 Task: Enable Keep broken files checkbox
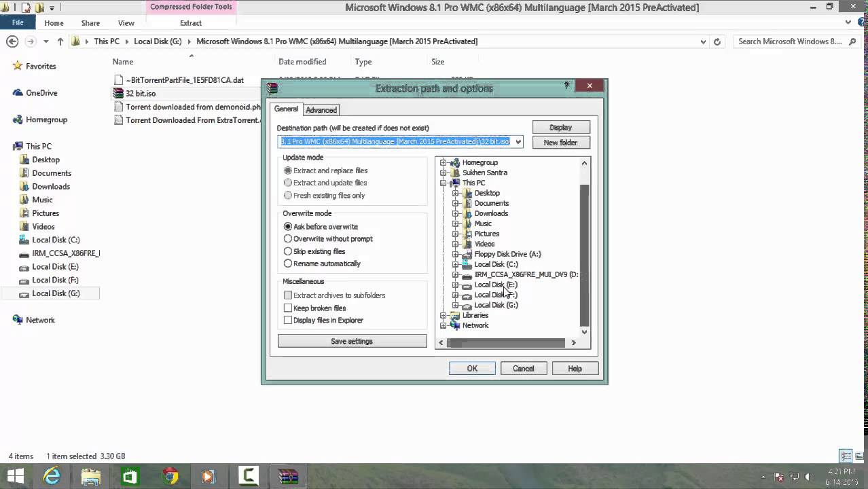coord(288,308)
